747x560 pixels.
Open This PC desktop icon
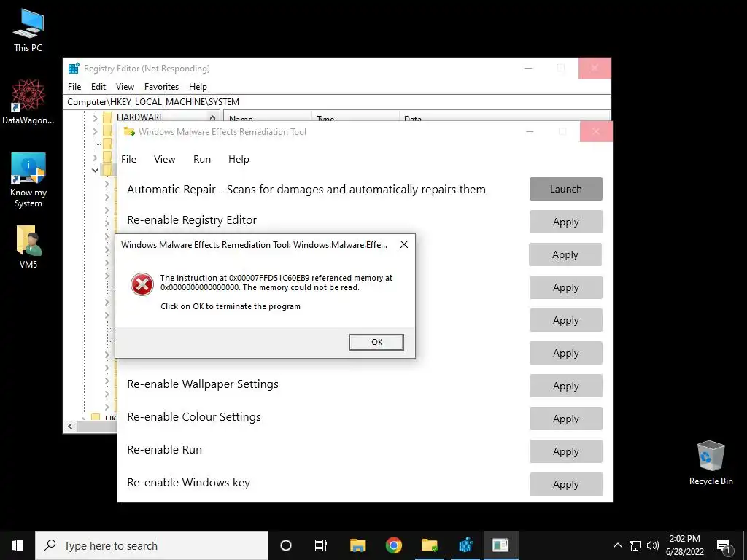click(28, 31)
